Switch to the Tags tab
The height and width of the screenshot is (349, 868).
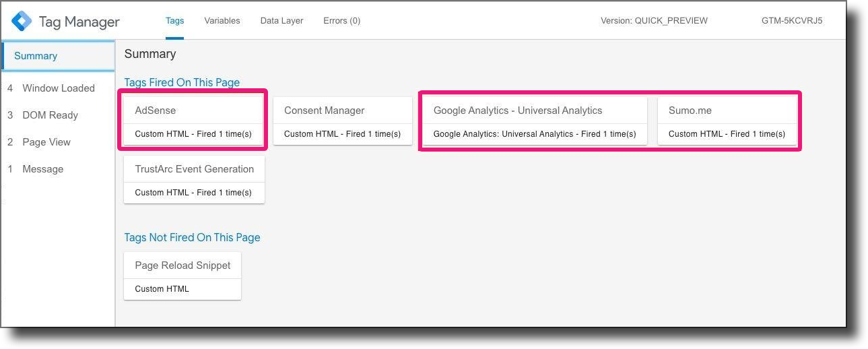pyautogui.click(x=174, y=21)
